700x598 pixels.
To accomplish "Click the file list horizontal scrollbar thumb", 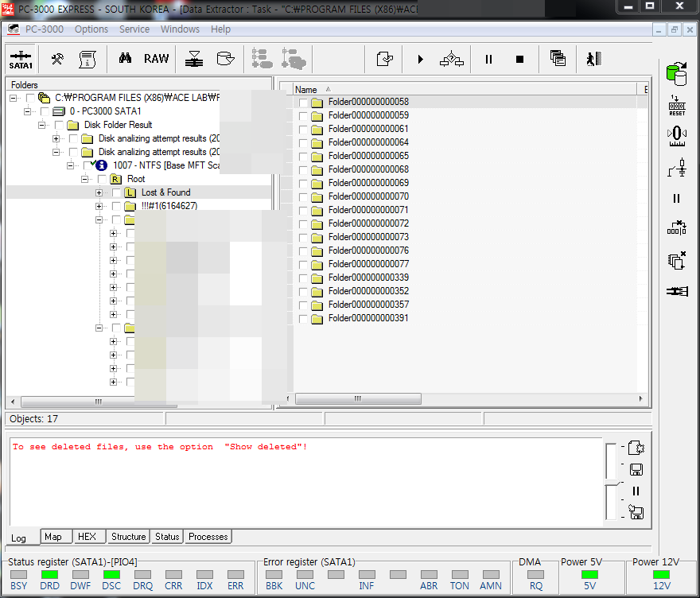I will [358, 398].
